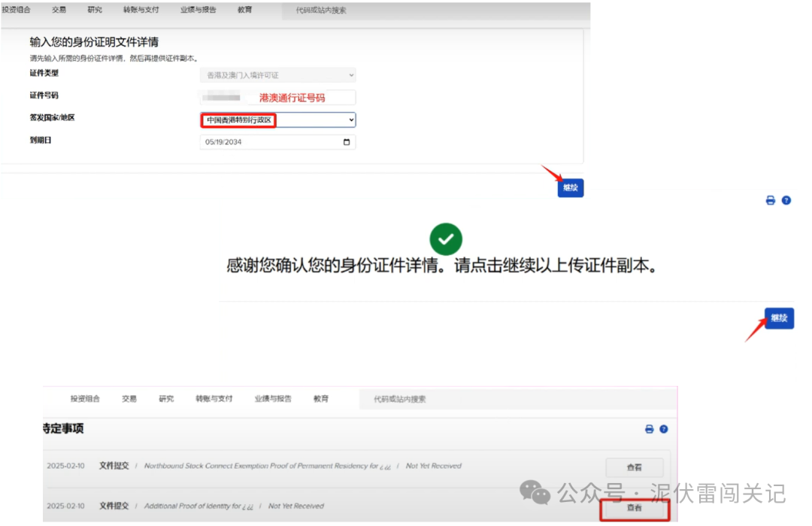The image size is (812, 526).
Task: Open the 投资组合 menu in the top bar
Action: click(17, 10)
